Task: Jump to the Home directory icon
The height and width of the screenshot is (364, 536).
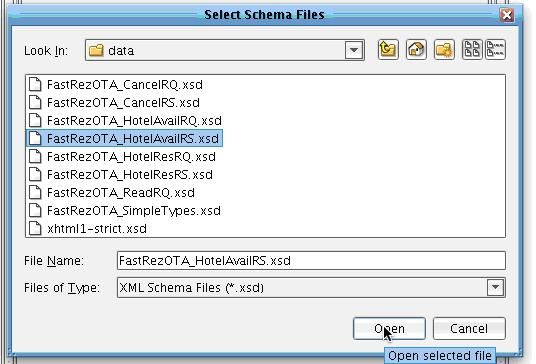Action: pos(416,50)
